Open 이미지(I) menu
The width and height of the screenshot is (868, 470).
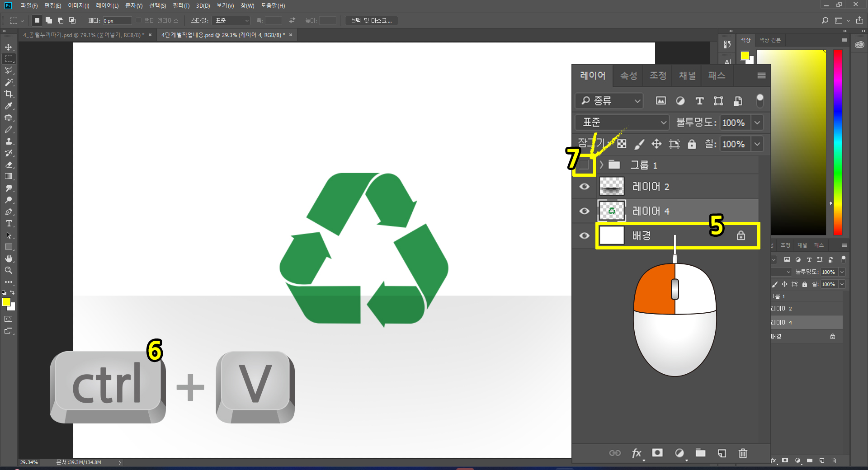79,5
